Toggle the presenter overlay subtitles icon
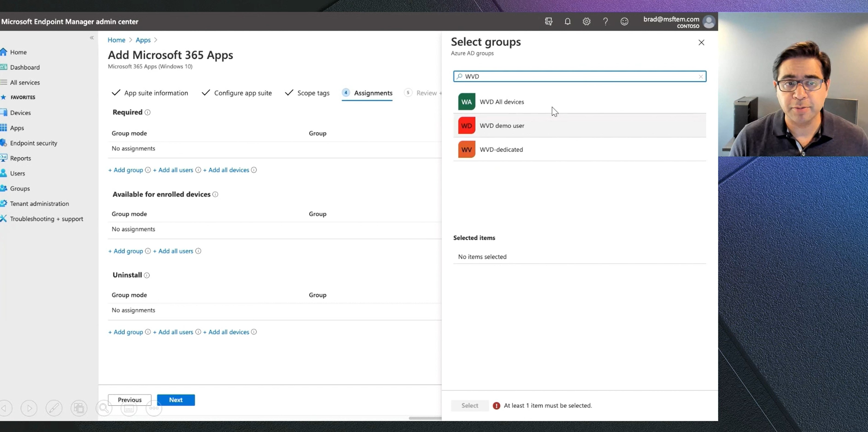This screenshot has height=432, width=868. click(x=129, y=409)
